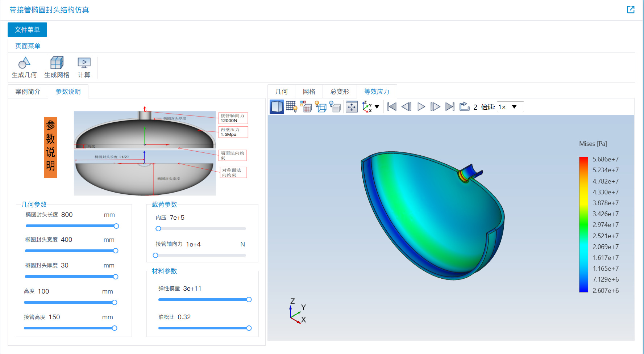Click the 800 length value
The width and height of the screenshot is (644, 354).
click(67, 215)
